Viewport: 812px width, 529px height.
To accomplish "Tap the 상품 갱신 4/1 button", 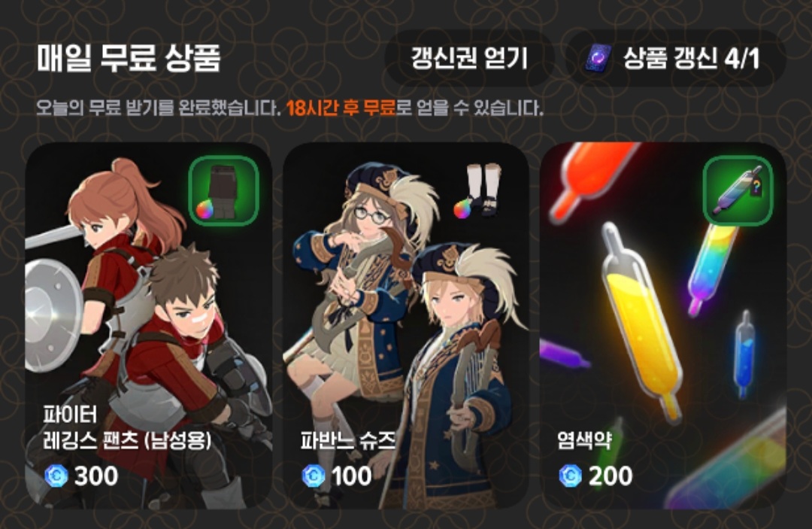I will tap(677, 58).
